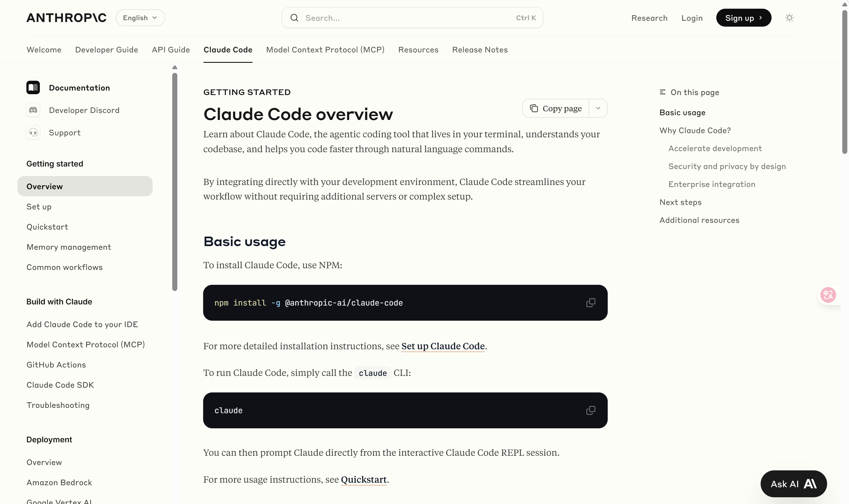This screenshot has width=849, height=504.
Task: Click the sidebar scroll up arrow
Action: [175, 67]
